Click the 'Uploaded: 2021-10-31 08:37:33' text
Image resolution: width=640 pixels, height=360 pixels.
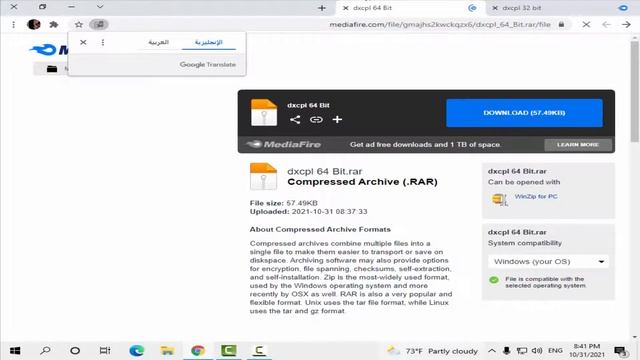click(x=309, y=211)
